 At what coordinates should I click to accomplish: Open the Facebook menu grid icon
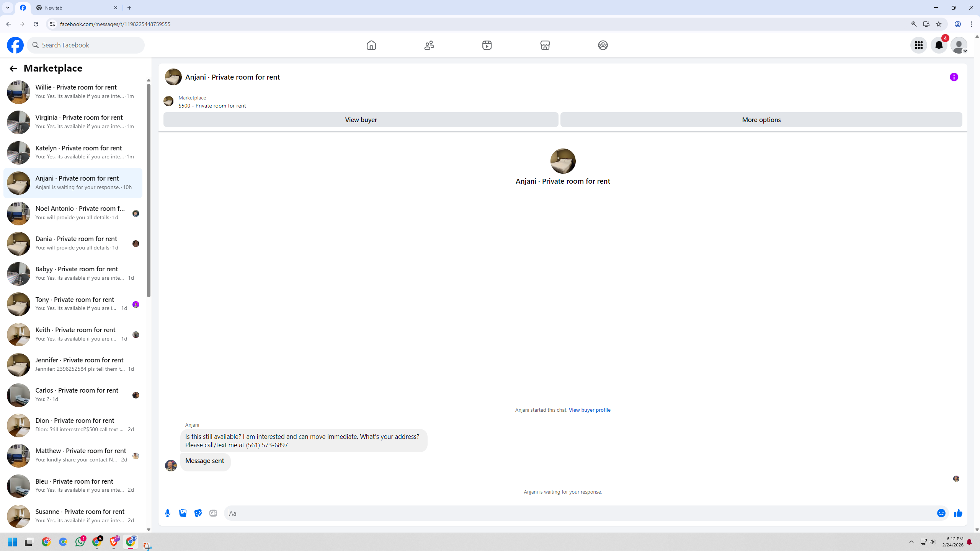[918, 45]
